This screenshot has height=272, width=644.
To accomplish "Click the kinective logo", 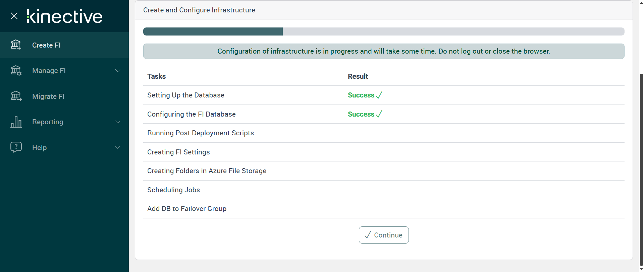I will (x=65, y=16).
